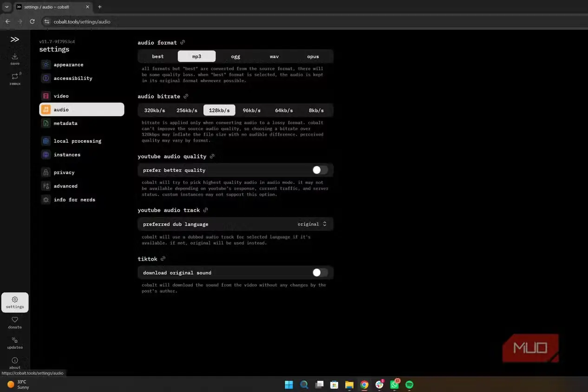
Task: Choose 256kb/s bitrate
Action: pos(187,110)
